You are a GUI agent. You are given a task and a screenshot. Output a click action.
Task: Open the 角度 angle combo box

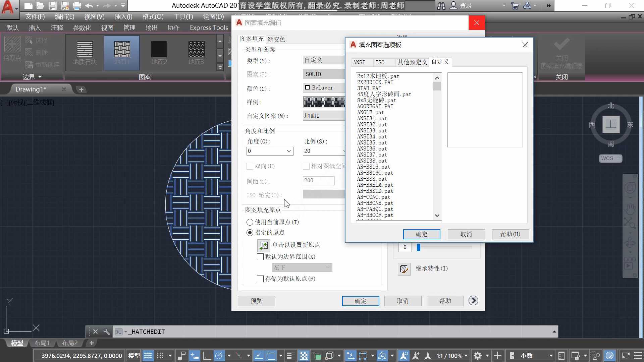pyautogui.click(x=270, y=151)
